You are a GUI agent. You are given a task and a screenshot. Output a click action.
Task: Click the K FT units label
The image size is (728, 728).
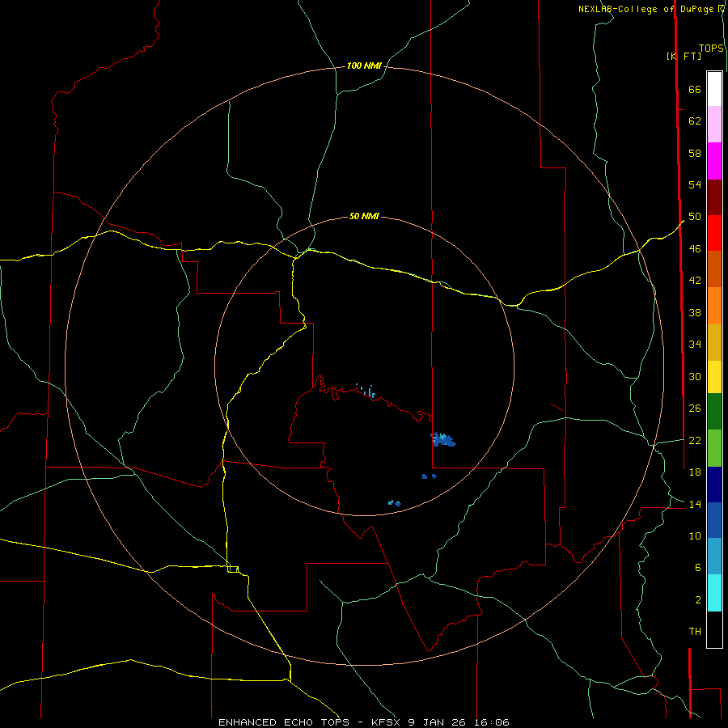(x=684, y=56)
